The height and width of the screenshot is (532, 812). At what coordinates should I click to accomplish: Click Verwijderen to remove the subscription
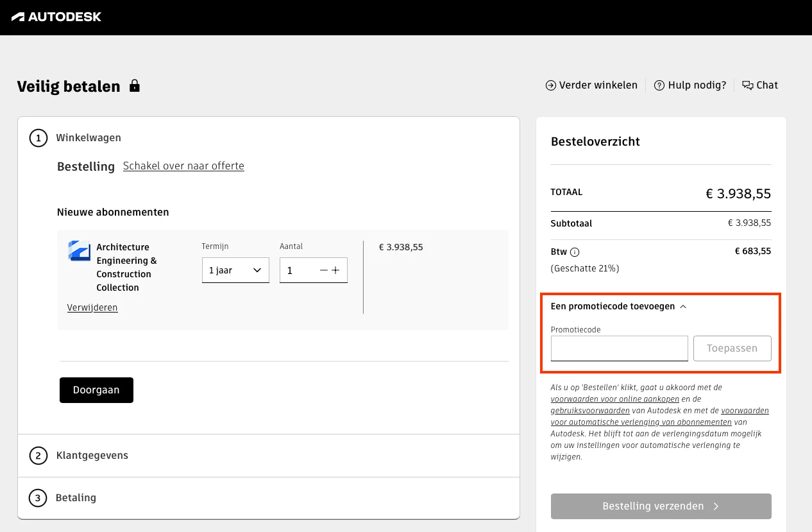point(92,307)
